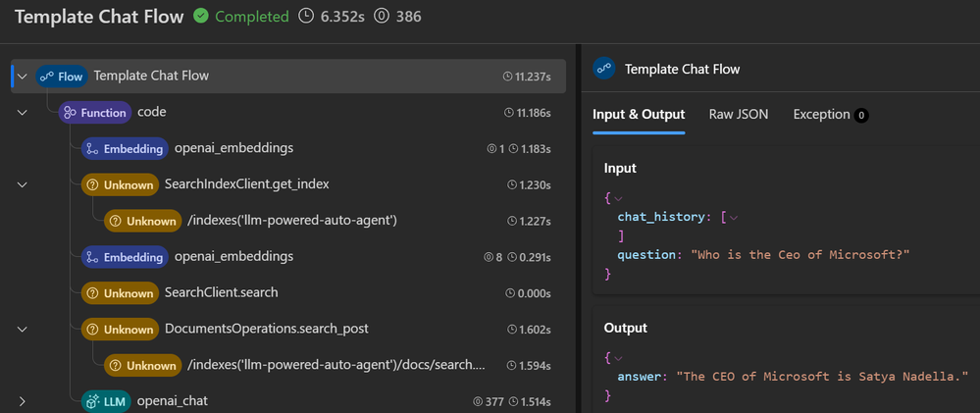Select the SearchIndexClient.get_index span
Image resolution: width=980 pixels, height=413 pixels.
click(x=288, y=185)
